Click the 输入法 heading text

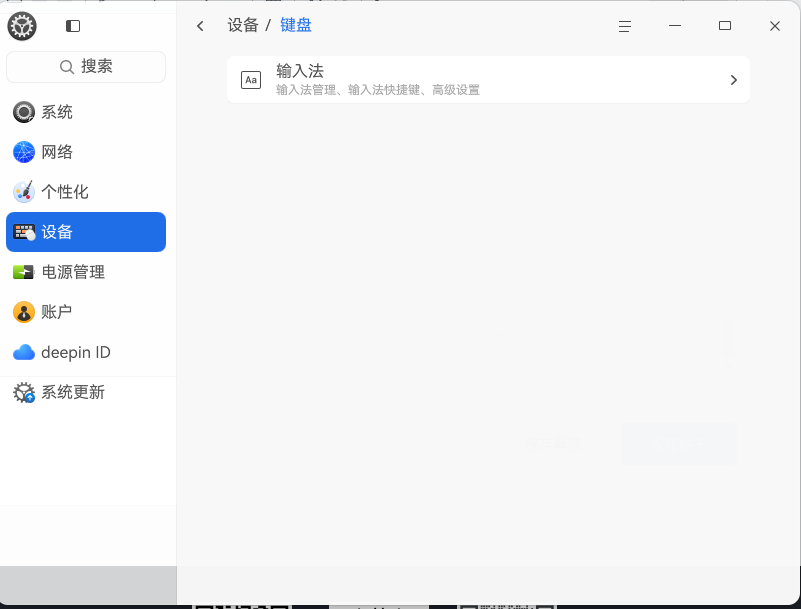(x=300, y=71)
